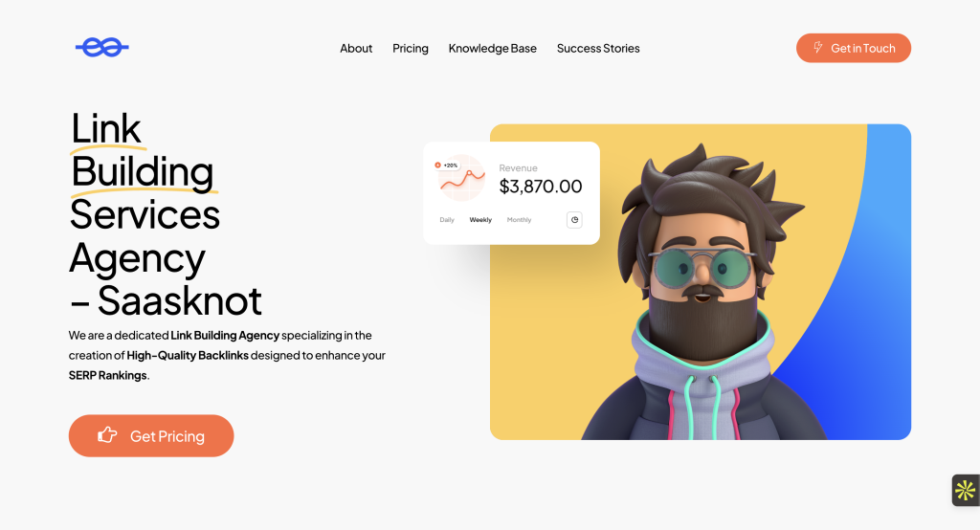Click the red trend line chart icon
Image resolution: width=980 pixels, height=530 pixels.
coord(462,179)
